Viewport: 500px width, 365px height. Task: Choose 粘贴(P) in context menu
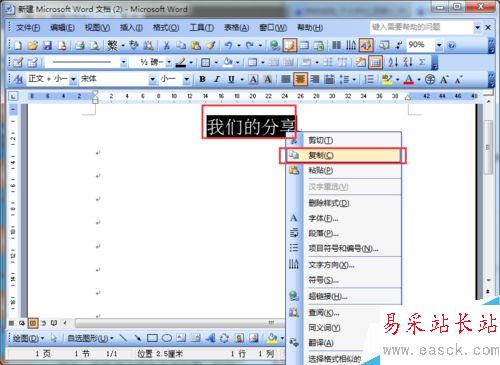(x=343, y=170)
